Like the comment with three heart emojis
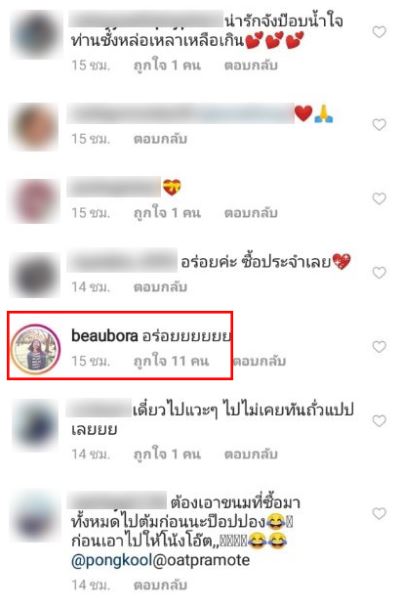This screenshot has width=401, height=606. click(379, 32)
